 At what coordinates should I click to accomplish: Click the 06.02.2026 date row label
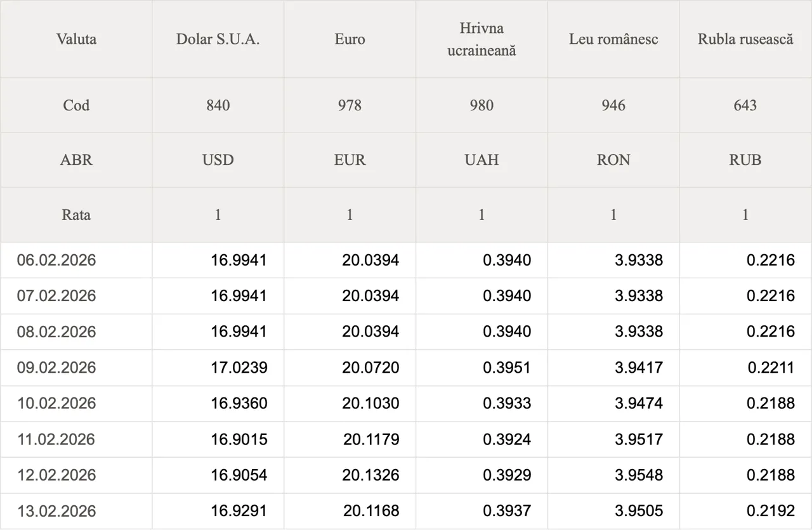[x=56, y=260]
